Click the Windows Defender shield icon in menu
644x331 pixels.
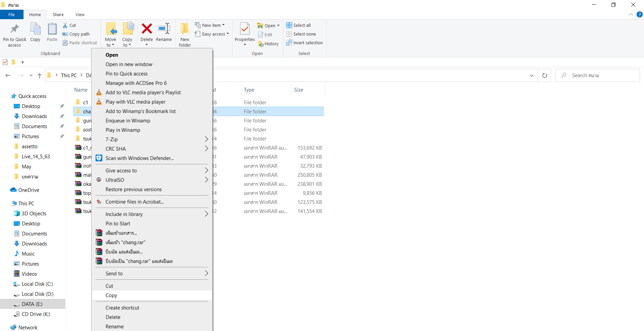[x=99, y=158]
